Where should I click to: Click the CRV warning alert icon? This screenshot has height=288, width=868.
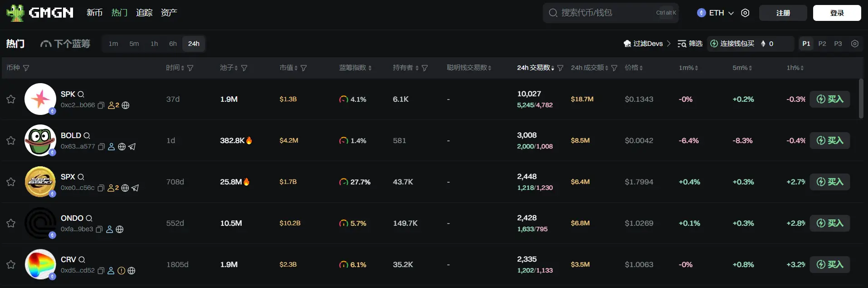coord(121,271)
